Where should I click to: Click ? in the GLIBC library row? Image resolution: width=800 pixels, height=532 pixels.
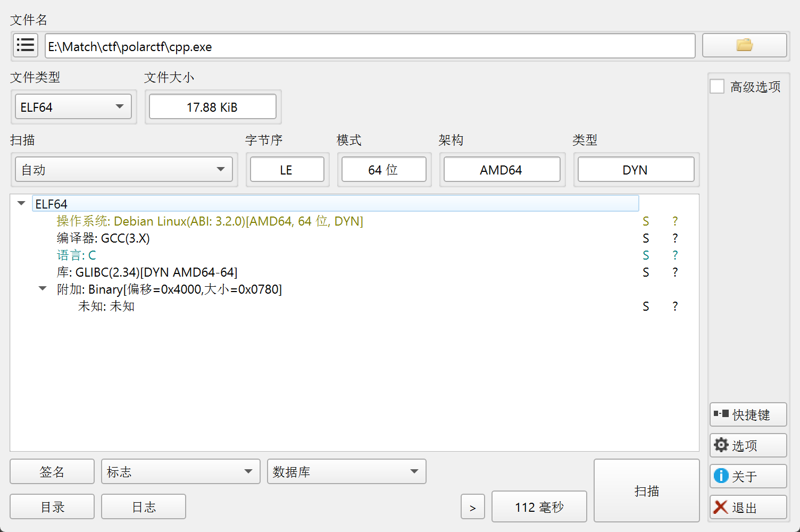click(675, 272)
